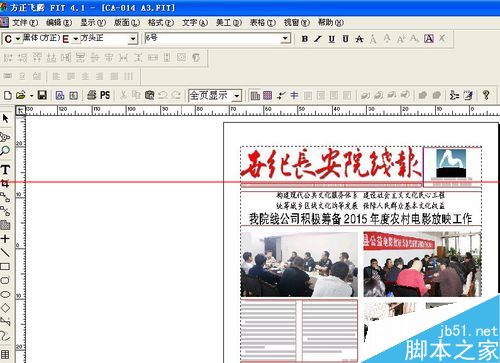Select the rounded rectangle tool
Screen dimensions: 500x363
(x=5, y=280)
